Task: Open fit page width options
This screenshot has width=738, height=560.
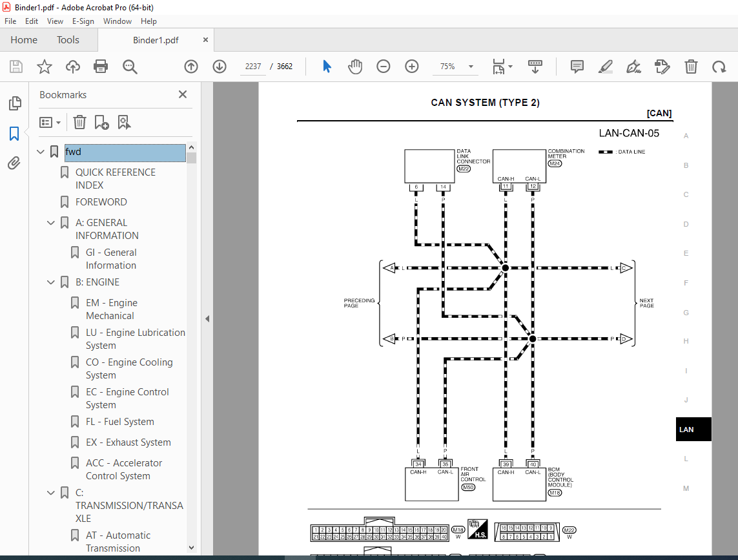Action: (502, 67)
